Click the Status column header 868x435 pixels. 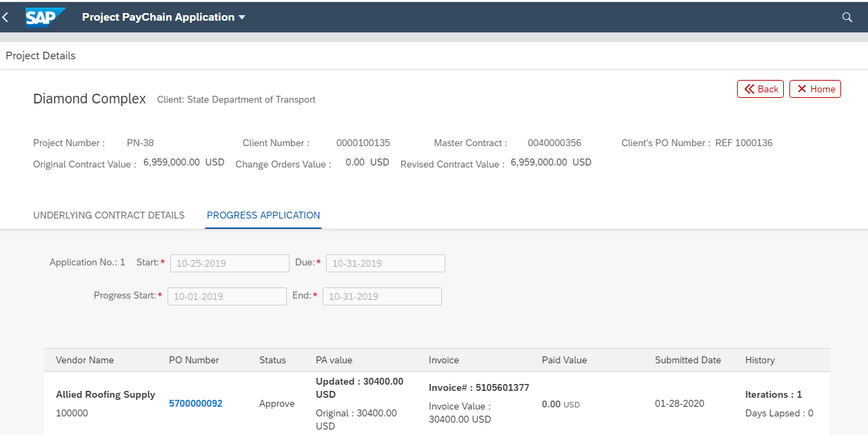pos(272,360)
